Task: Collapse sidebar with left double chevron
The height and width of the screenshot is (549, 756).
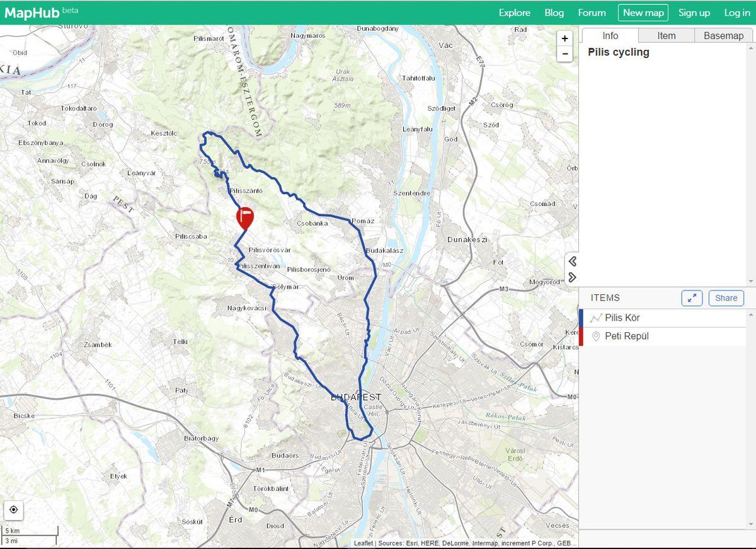Action: click(x=572, y=261)
